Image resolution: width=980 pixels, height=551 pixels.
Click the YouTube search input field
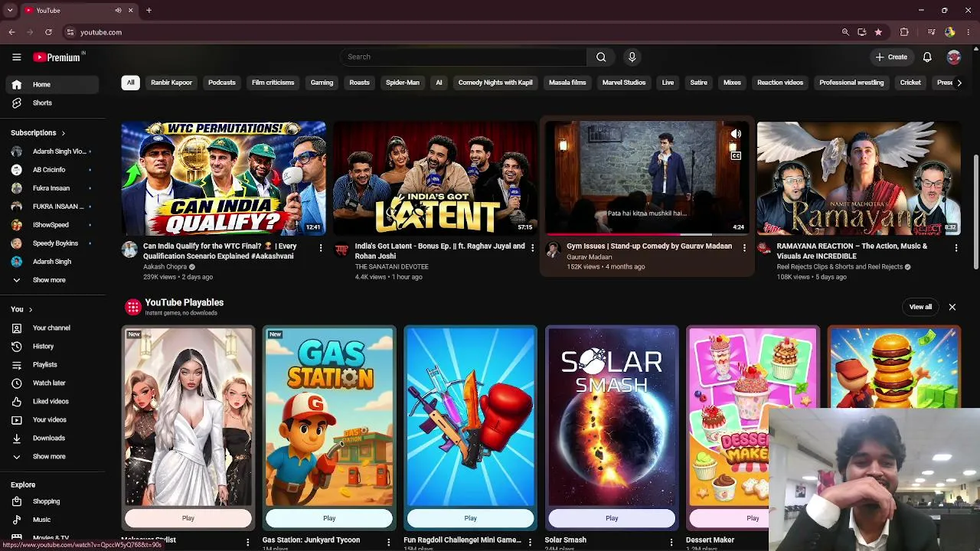(464, 57)
